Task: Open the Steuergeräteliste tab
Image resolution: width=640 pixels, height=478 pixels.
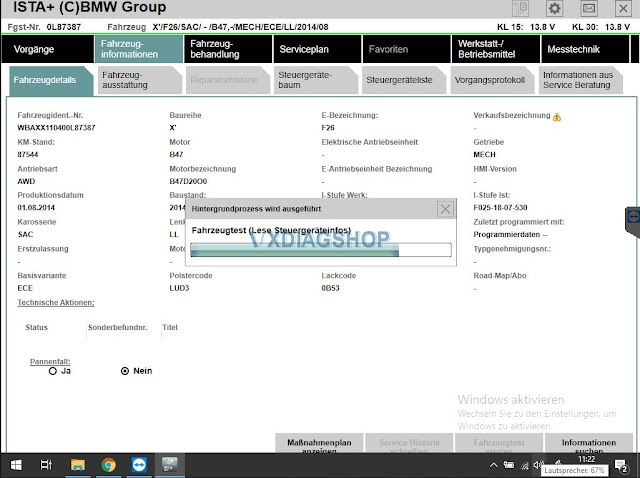Action: [404, 80]
